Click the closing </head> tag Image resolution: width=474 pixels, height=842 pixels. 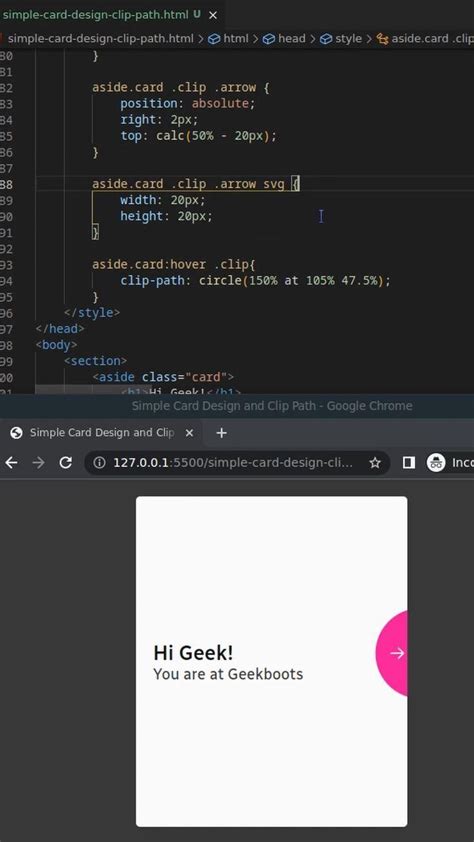tap(60, 329)
